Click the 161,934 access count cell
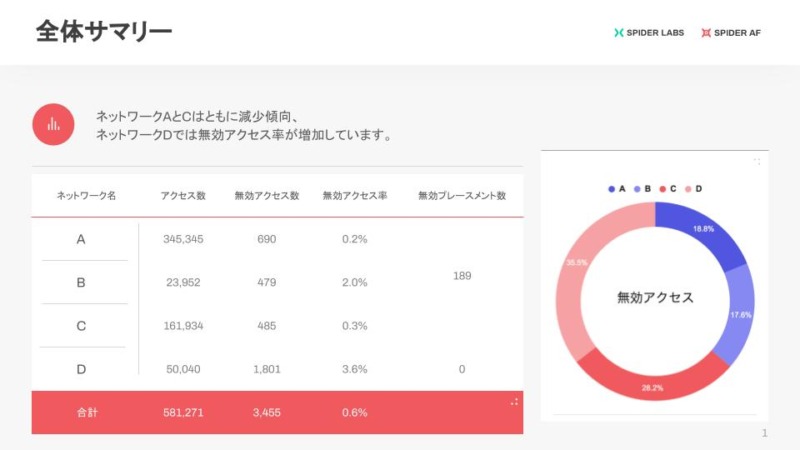This screenshot has height=450, width=800. coord(183,326)
